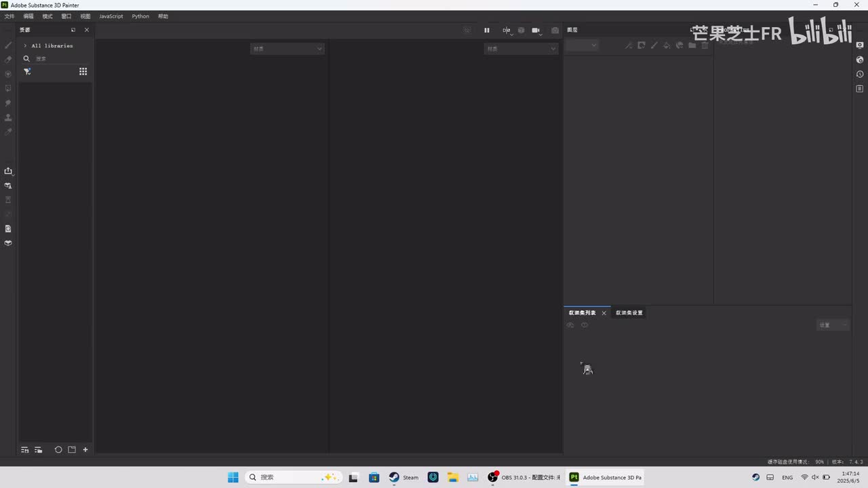The width and height of the screenshot is (868, 488).
Task: Toggle the perspective cube view icon
Action: 521,30
